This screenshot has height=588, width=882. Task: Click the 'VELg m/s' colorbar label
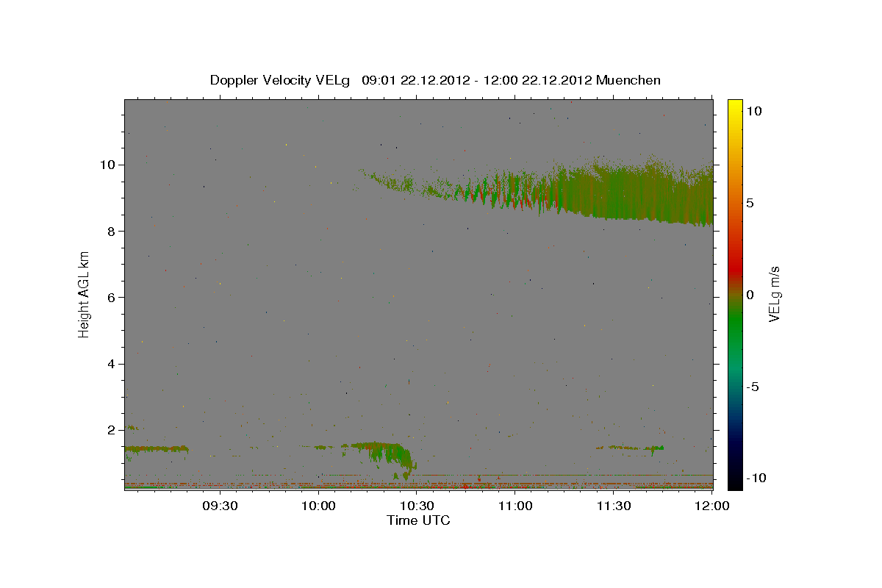coord(774,294)
